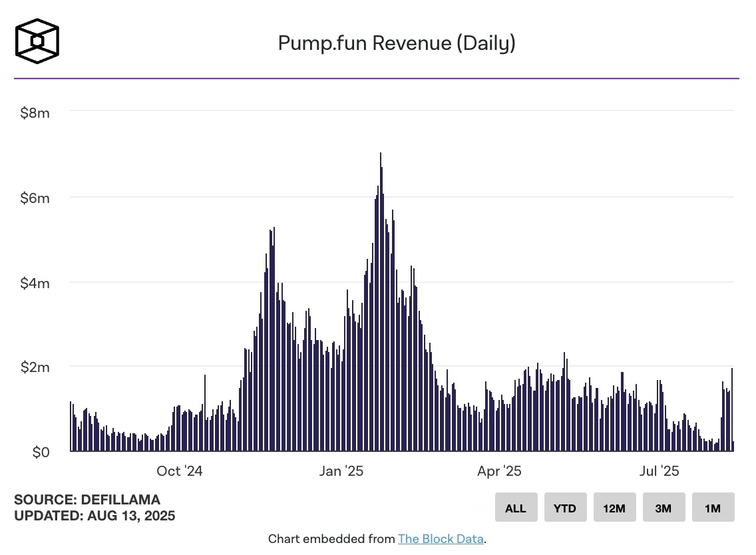
Task: Click the Jul '25 axis label
Action: pyautogui.click(x=659, y=470)
